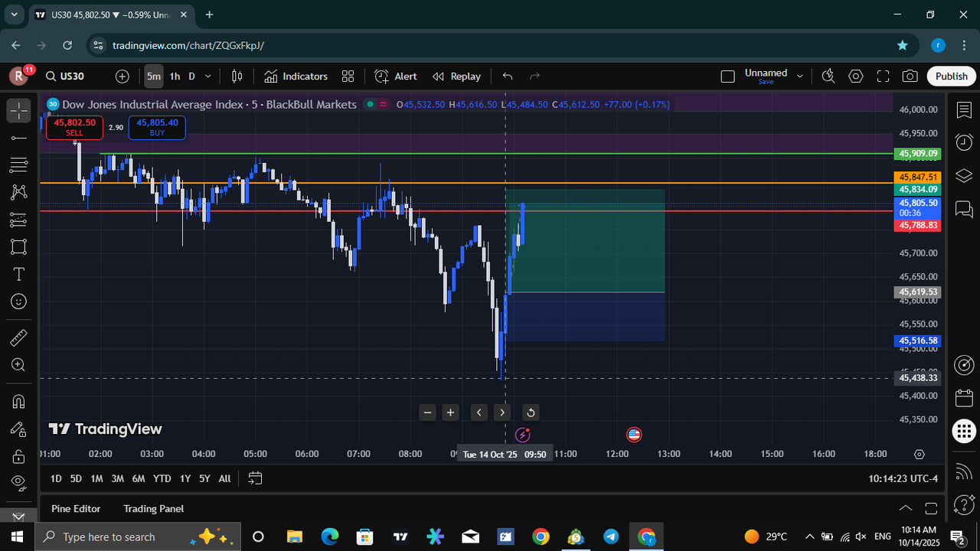Select the All date range
Image resolution: width=980 pixels, height=551 pixels.
[x=224, y=478]
